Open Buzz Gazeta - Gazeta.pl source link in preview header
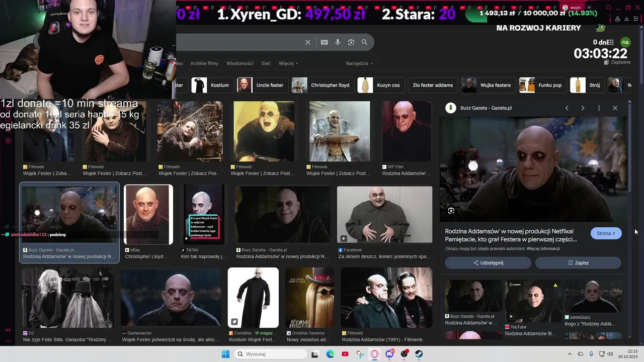644x362 pixels. tap(486, 108)
